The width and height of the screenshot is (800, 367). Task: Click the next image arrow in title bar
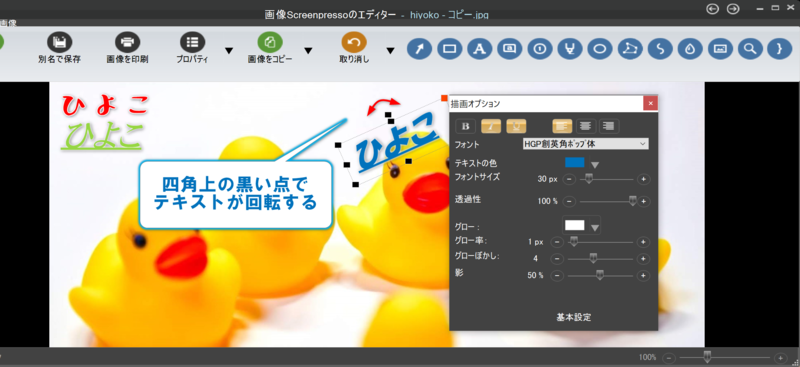coord(733,9)
